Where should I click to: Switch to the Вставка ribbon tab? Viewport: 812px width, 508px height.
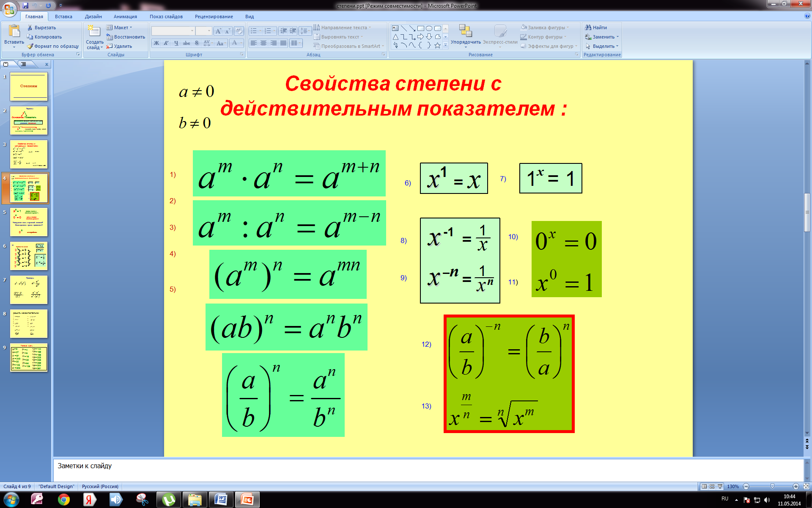[x=63, y=17]
